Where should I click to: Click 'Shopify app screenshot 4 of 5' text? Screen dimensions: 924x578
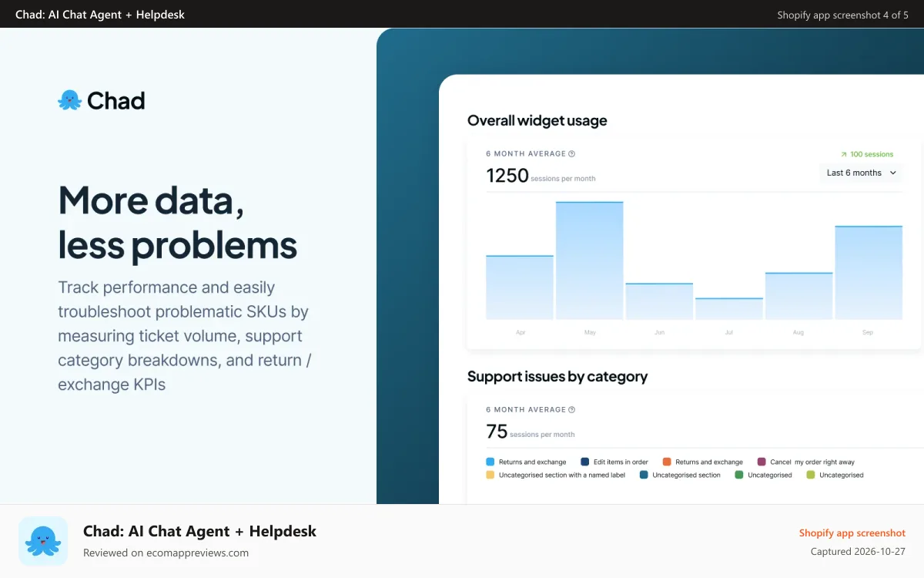click(x=843, y=15)
